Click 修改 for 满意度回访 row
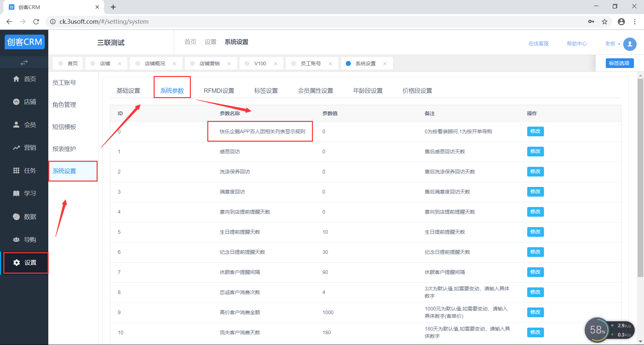Image resolution: width=644 pixels, height=345 pixels. [x=535, y=192]
